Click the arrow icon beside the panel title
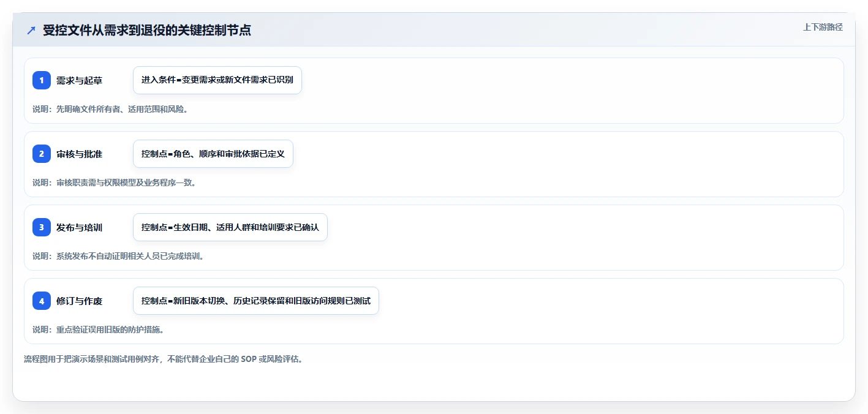The width and height of the screenshot is (868, 414). [31, 31]
